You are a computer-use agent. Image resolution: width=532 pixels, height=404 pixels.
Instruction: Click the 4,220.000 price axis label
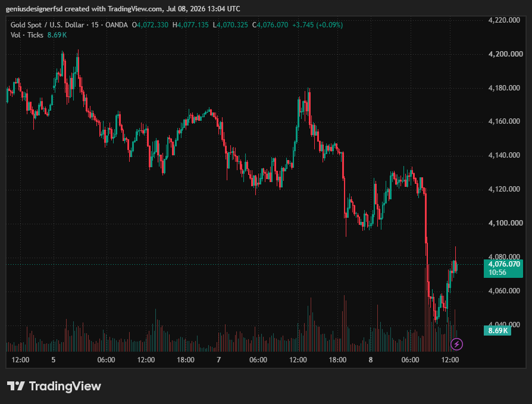(x=504, y=20)
